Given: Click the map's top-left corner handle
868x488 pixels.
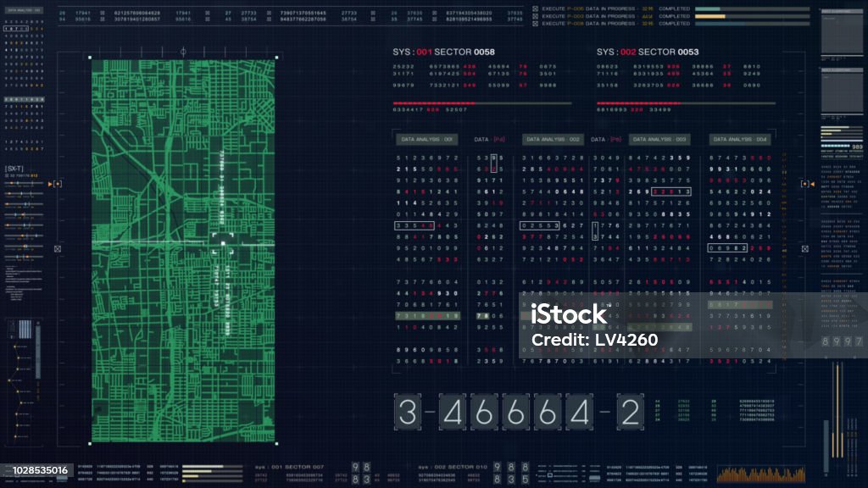Looking at the screenshot, I should point(90,57).
